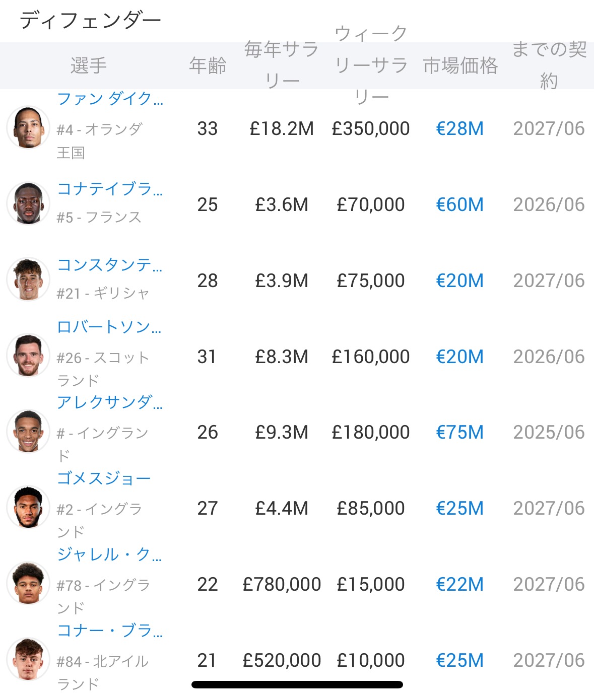Open the コナテ イブラ player link

point(110,189)
